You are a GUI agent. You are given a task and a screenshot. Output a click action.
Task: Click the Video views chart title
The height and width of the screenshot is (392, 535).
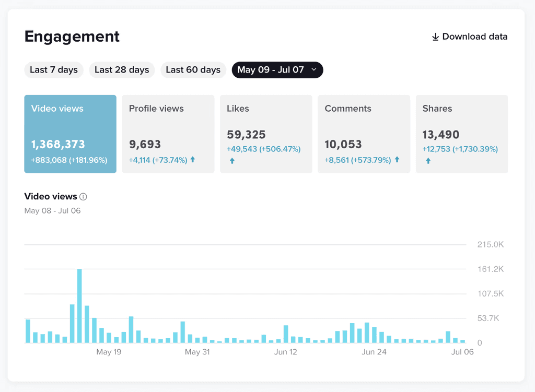(51, 196)
